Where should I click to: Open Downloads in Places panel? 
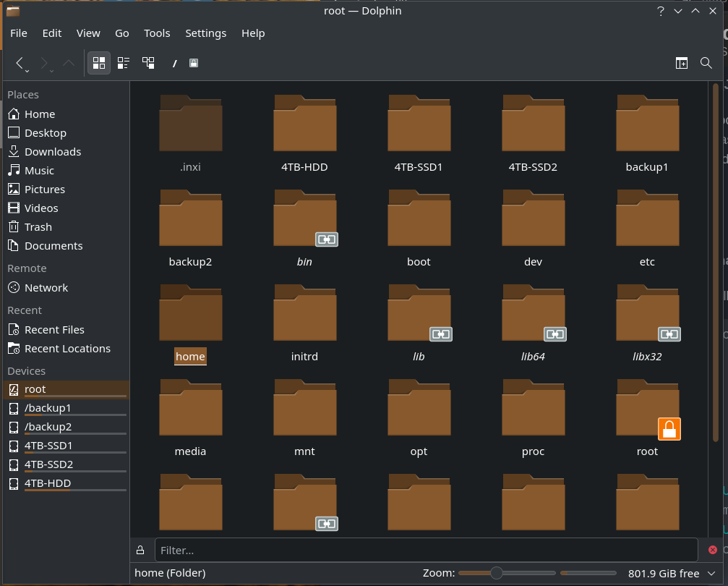click(x=66, y=151)
